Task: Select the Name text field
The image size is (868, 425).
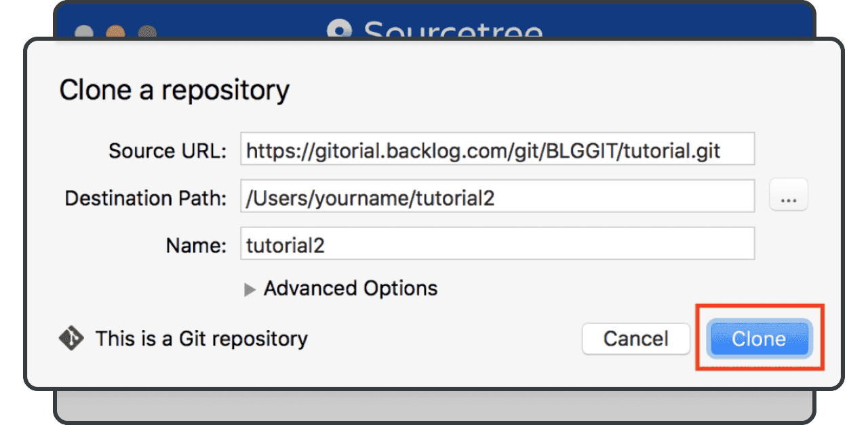Action: point(497,244)
